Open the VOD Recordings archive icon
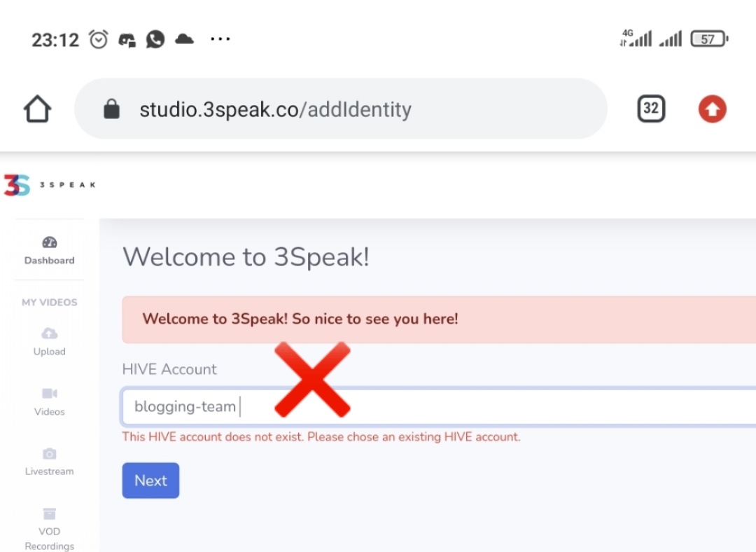756x552 pixels. point(49,513)
